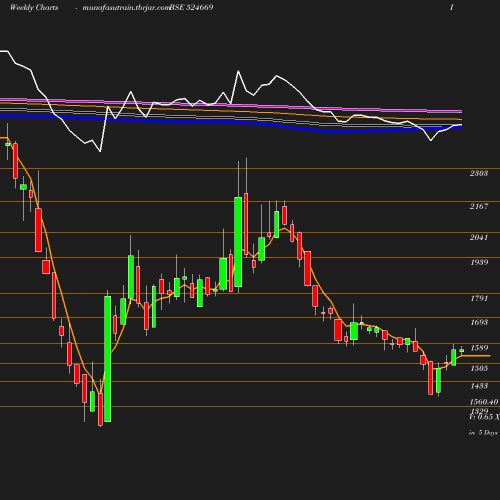Click the 1693 price level label

(x=479, y=322)
